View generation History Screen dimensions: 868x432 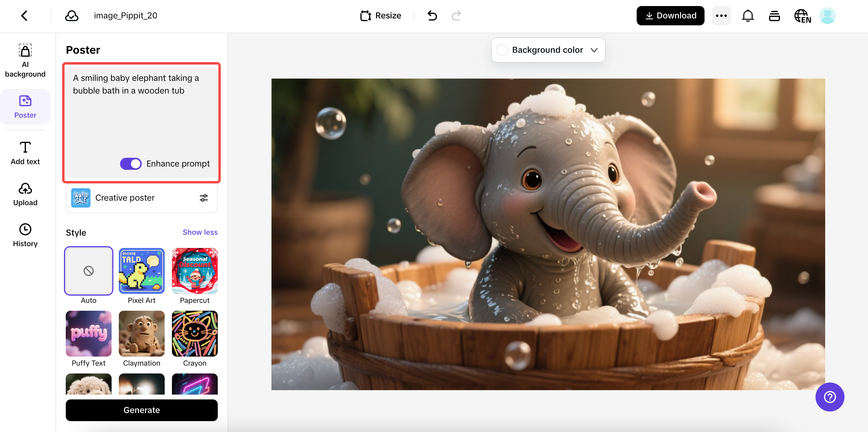(x=25, y=235)
